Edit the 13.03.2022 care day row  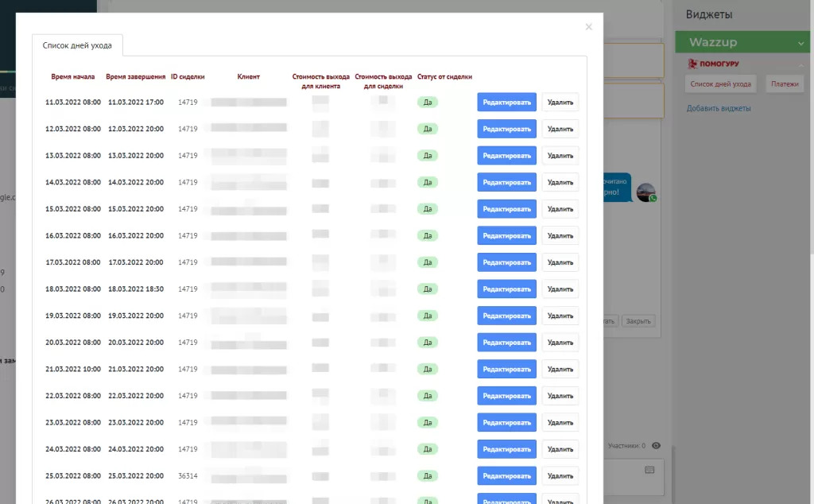pyautogui.click(x=506, y=156)
